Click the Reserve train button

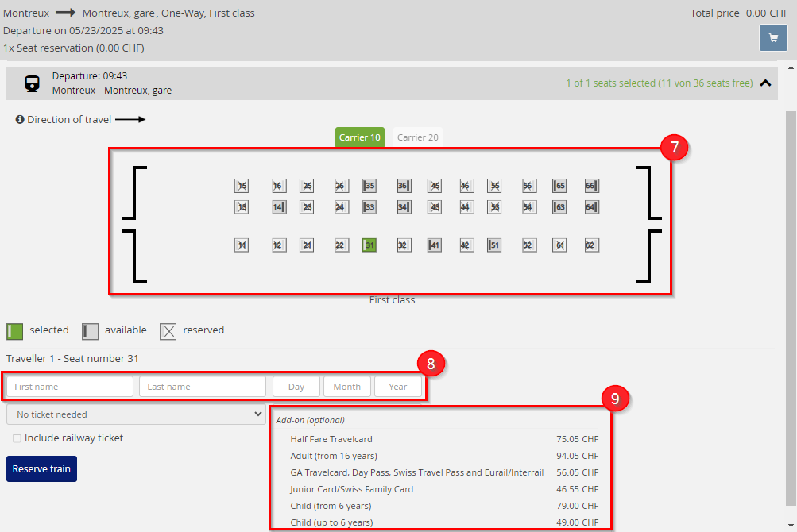41,469
